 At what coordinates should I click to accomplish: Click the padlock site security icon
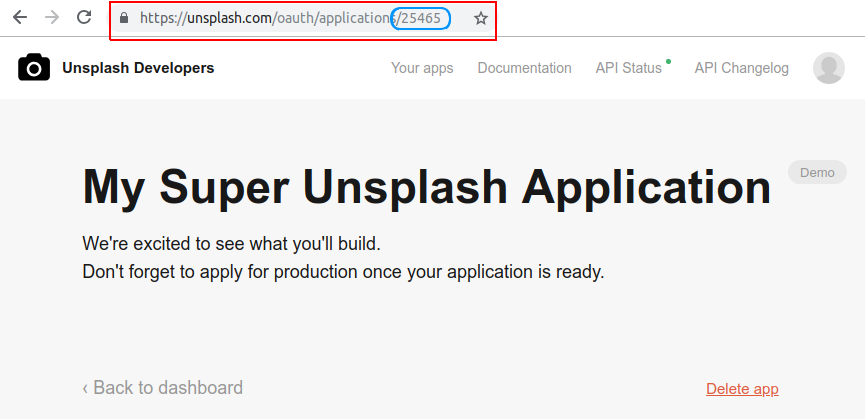coord(124,18)
